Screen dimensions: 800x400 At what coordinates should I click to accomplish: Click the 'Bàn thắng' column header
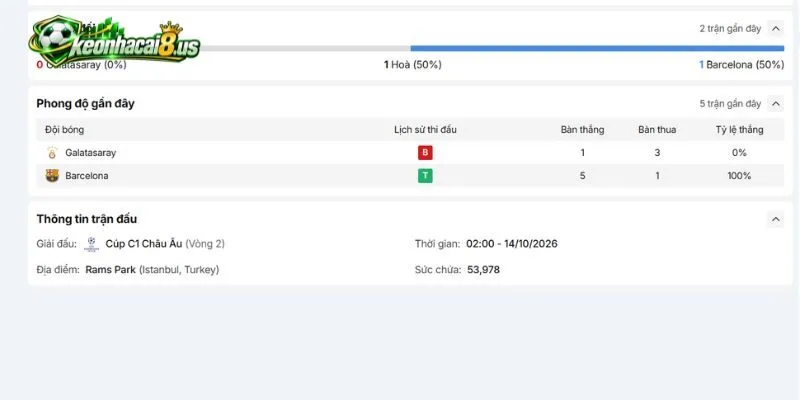582,130
